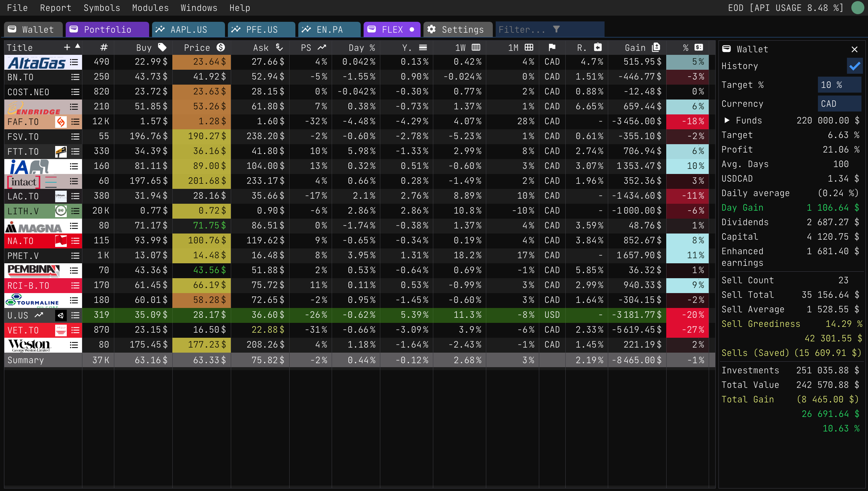Open the BN.TO row menu icon
The image size is (868, 491).
tap(75, 77)
